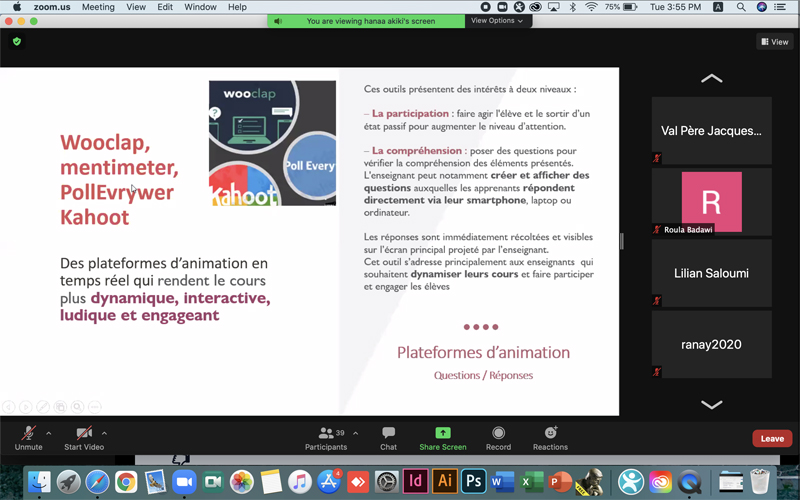Start recording with the Record button
800x500 pixels.
(x=498, y=438)
